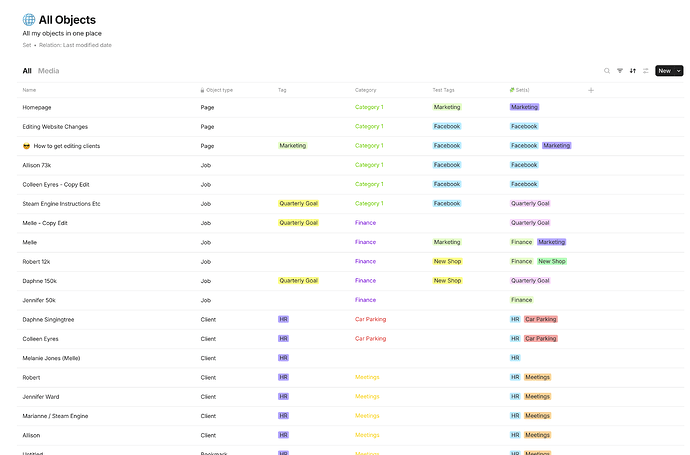Click the lock icon on Object type column

tap(202, 90)
